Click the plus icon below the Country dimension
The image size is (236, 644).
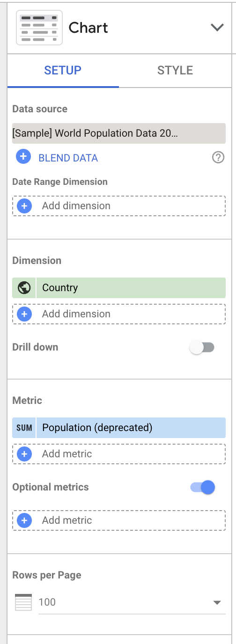tap(24, 314)
